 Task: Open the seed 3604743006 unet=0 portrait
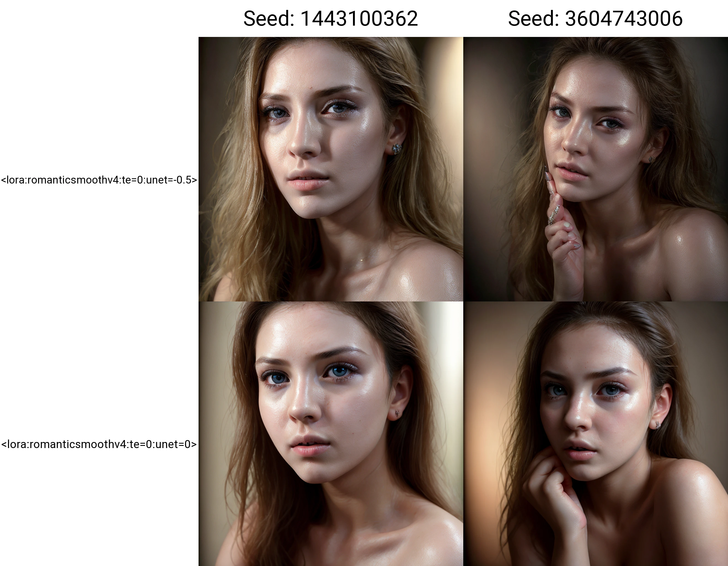pyautogui.click(x=595, y=434)
